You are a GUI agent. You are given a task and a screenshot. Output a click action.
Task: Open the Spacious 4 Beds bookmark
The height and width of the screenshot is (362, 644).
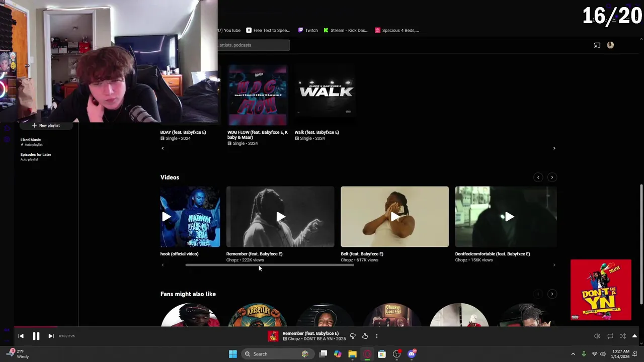(x=397, y=30)
